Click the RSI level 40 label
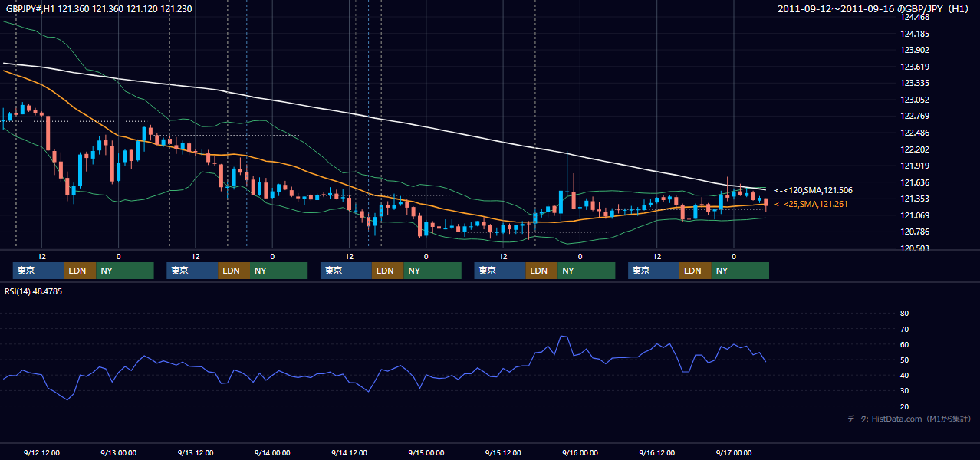The height and width of the screenshot is (460, 980). [904, 376]
